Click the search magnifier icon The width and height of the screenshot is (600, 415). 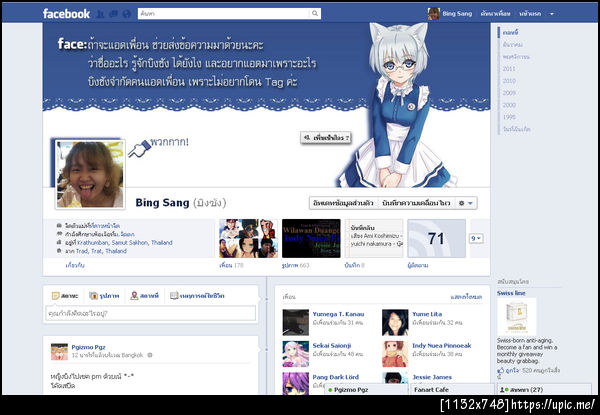(x=315, y=13)
